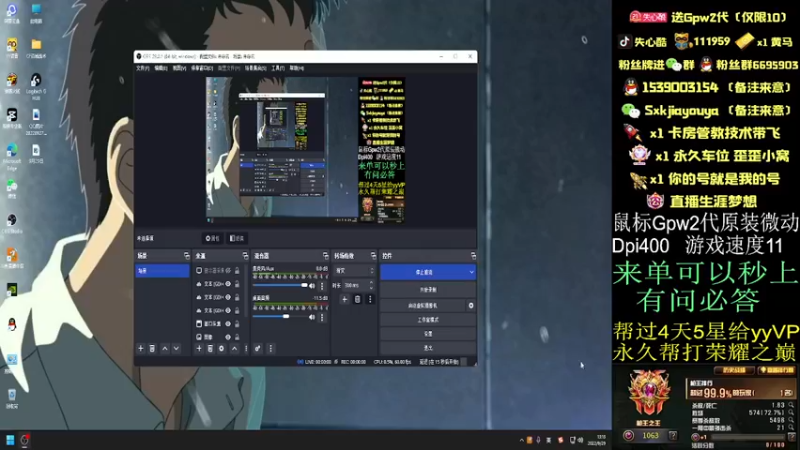800x450 pixels.
Task: Open the 停靠窗口(D) docks menu
Action: point(202,68)
